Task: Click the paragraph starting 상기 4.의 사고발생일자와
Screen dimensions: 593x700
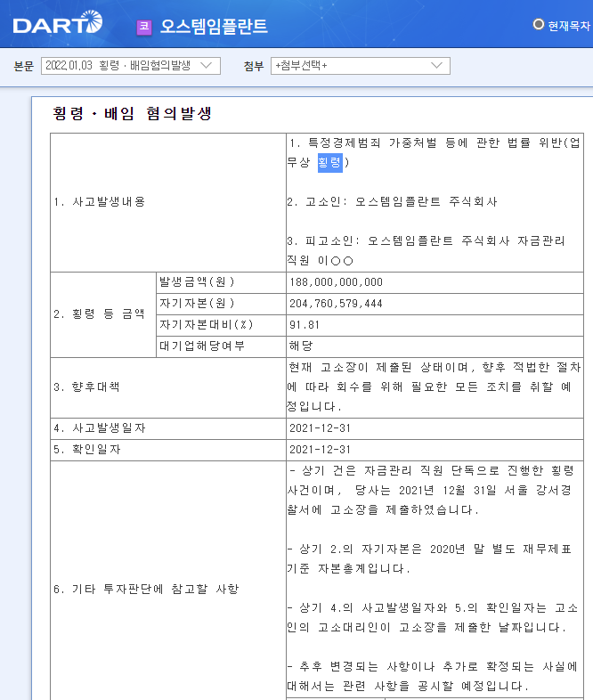Action: pyautogui.click(x=433, y=618)
